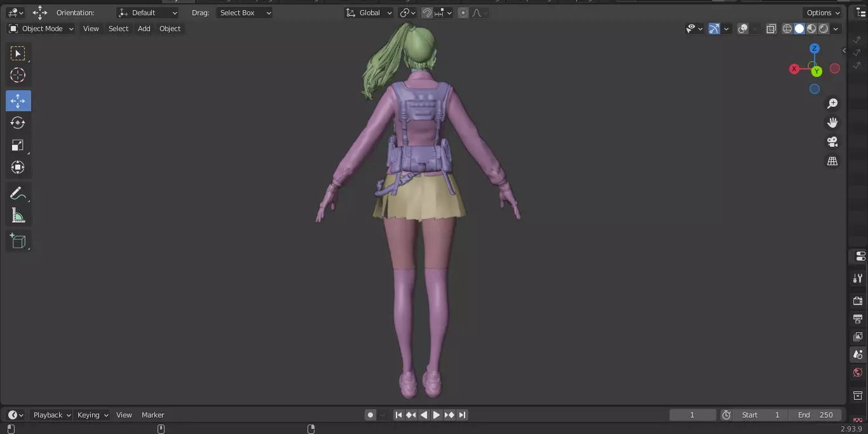Open the Drag Select Box dropdown
The height and width of the screenshot is (434, 868).
[245, 13]
